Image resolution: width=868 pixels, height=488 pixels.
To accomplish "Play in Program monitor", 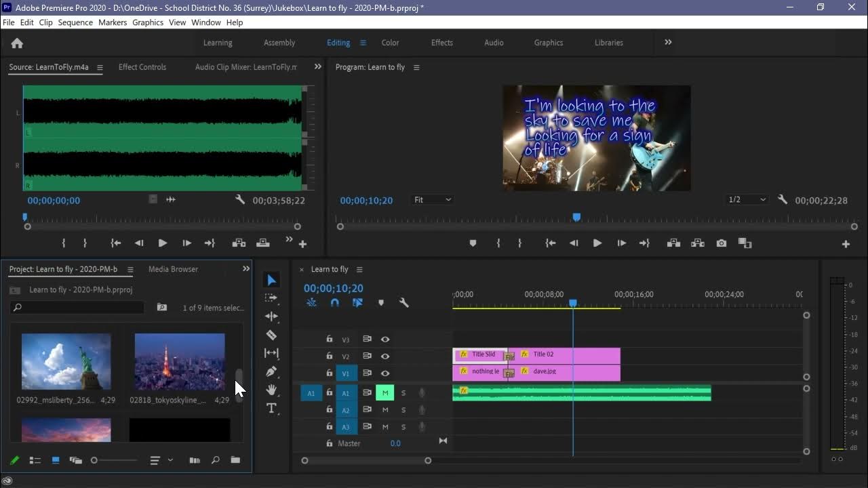I will [597, 243].
